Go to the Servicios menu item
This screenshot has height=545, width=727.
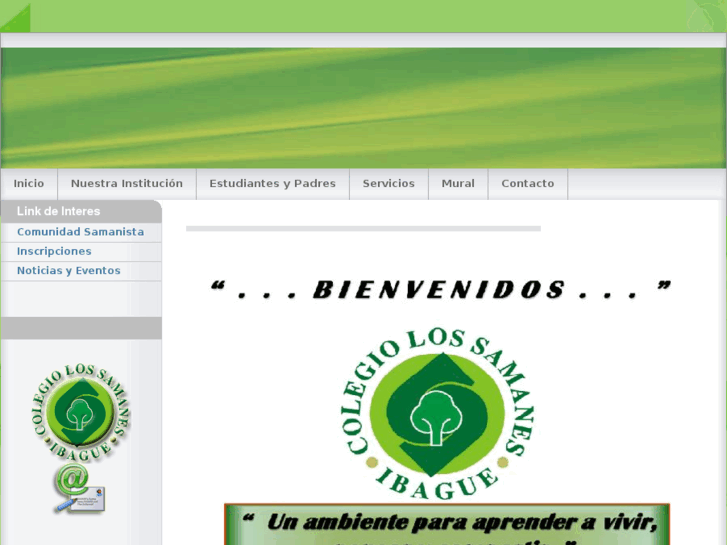[x=389, y=184]
